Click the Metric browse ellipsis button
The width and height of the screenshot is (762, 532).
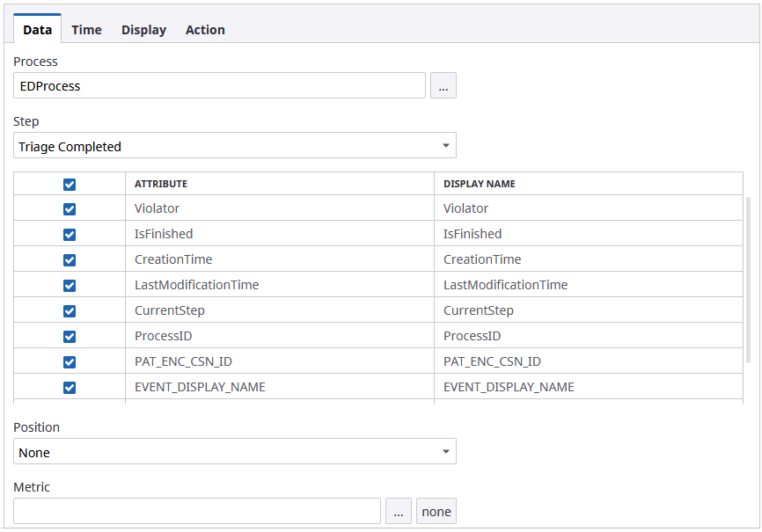tap(398, 512)
